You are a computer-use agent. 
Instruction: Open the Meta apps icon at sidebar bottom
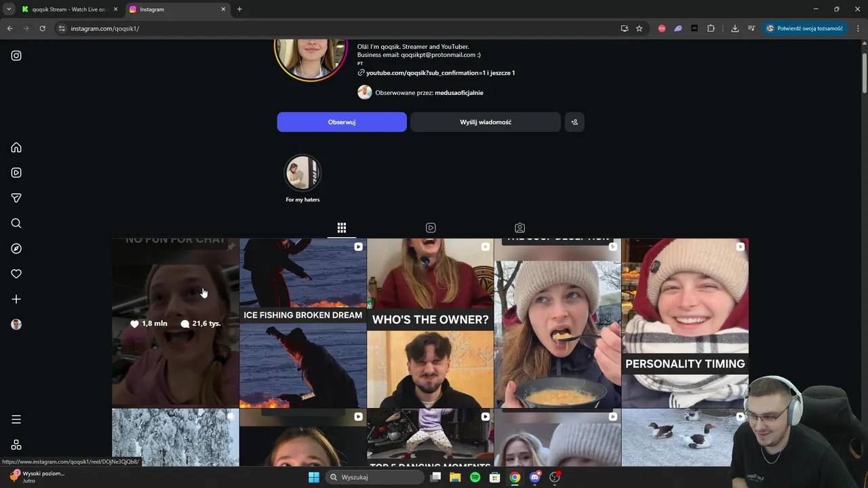point(16,445)
